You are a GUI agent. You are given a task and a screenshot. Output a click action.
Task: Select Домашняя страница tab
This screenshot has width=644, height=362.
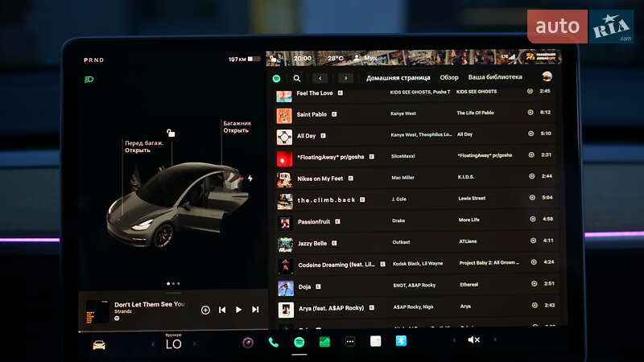tap(398, 77)
